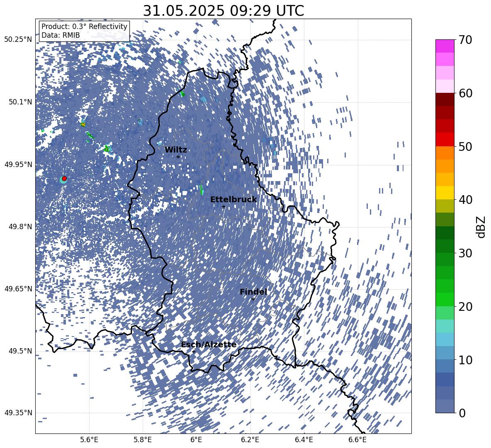The height and width of the screenshot is (448, 491).
Task: Click the Findel location label
Action: click(253, 292)
